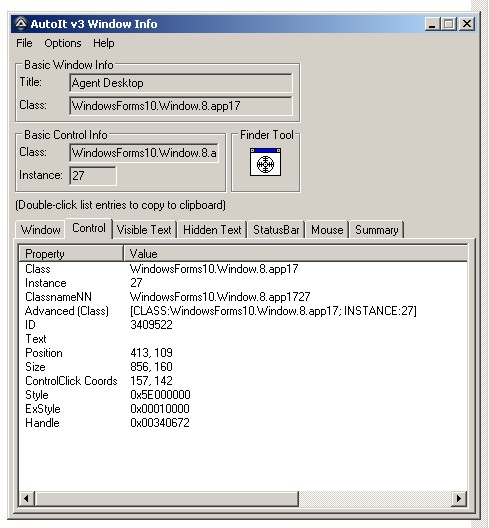This screenshot has height=528, width=490.
Task: Click the AutoIt logo in title bar
Action: click(x=21, y=24)
